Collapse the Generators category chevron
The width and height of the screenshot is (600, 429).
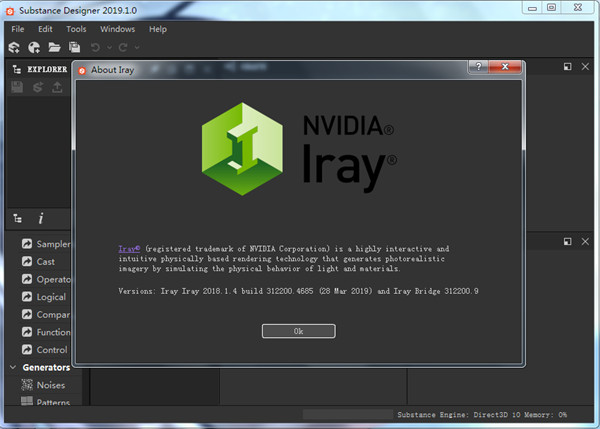point(13,367)
